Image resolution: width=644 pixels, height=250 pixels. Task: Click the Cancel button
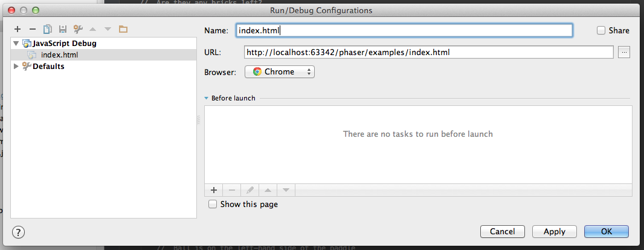(x=503, y=231)
